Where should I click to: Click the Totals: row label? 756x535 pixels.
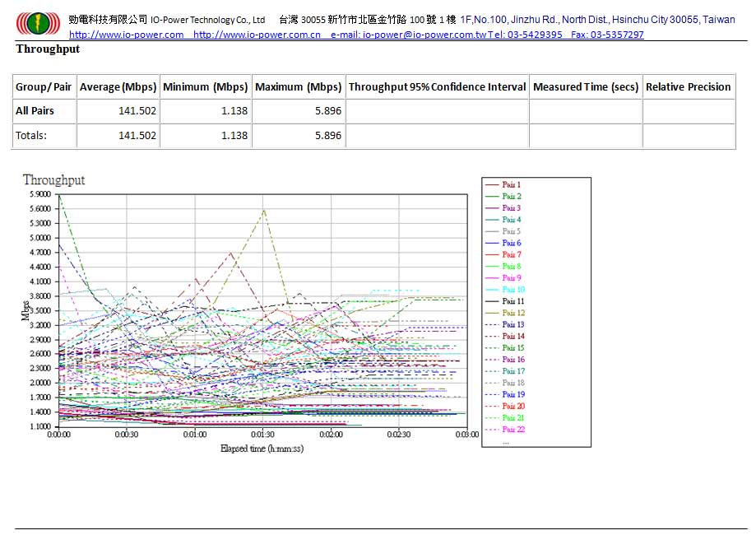[x=31, y=136]
